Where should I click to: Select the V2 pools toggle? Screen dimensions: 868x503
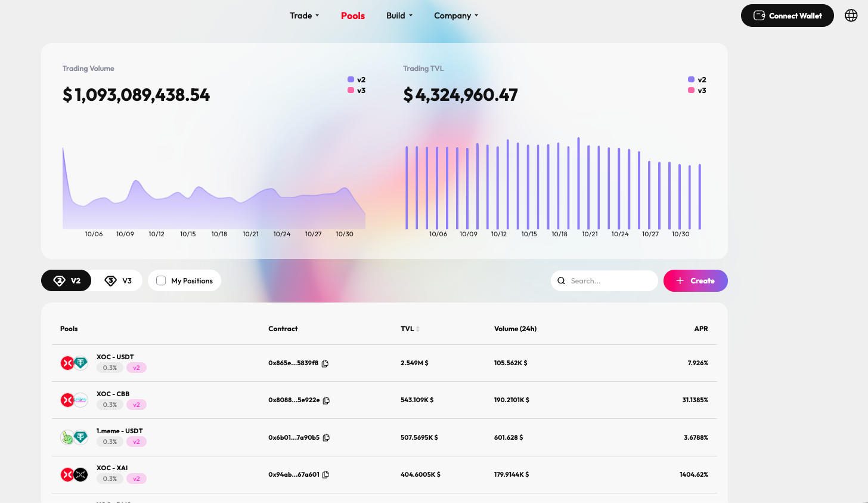[66, 280]
